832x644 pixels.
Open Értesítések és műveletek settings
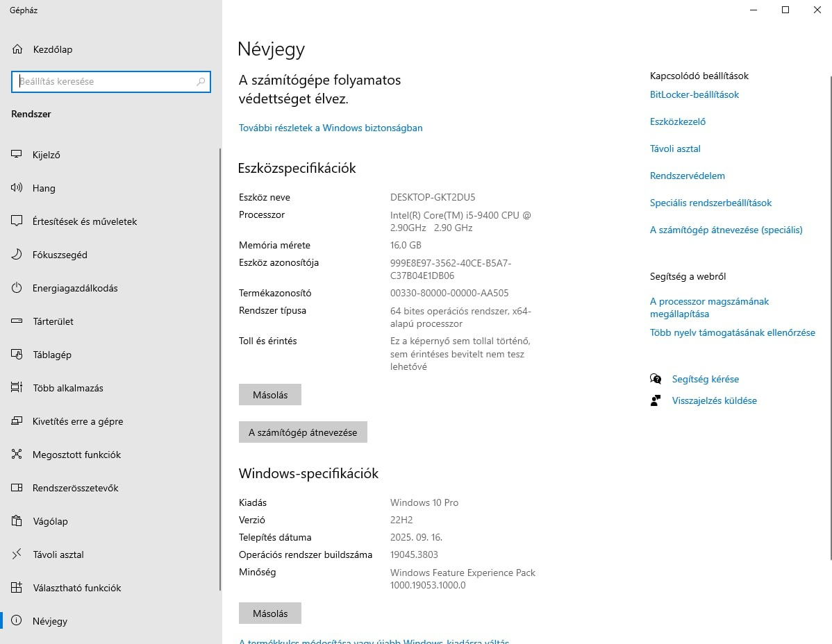(x=85, y=221)
